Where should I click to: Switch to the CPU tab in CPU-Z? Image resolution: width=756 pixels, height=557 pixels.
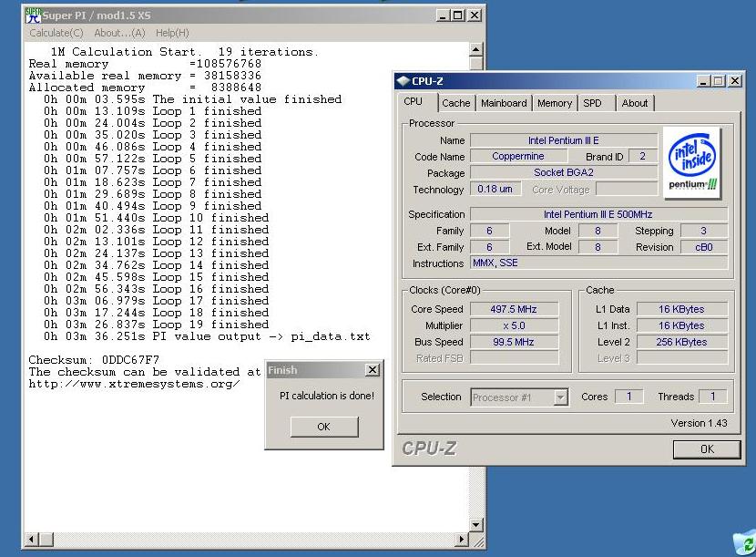(x=414, y=102)
